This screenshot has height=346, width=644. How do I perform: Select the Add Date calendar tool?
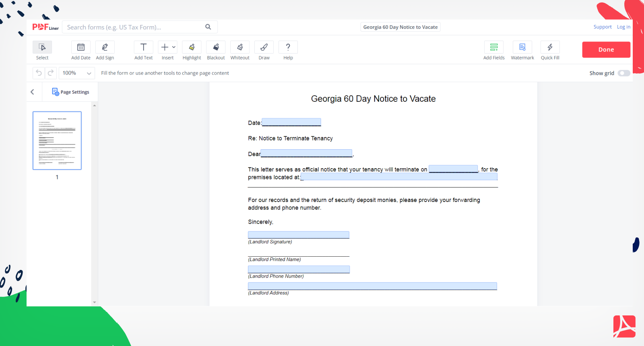pos(80,47)
